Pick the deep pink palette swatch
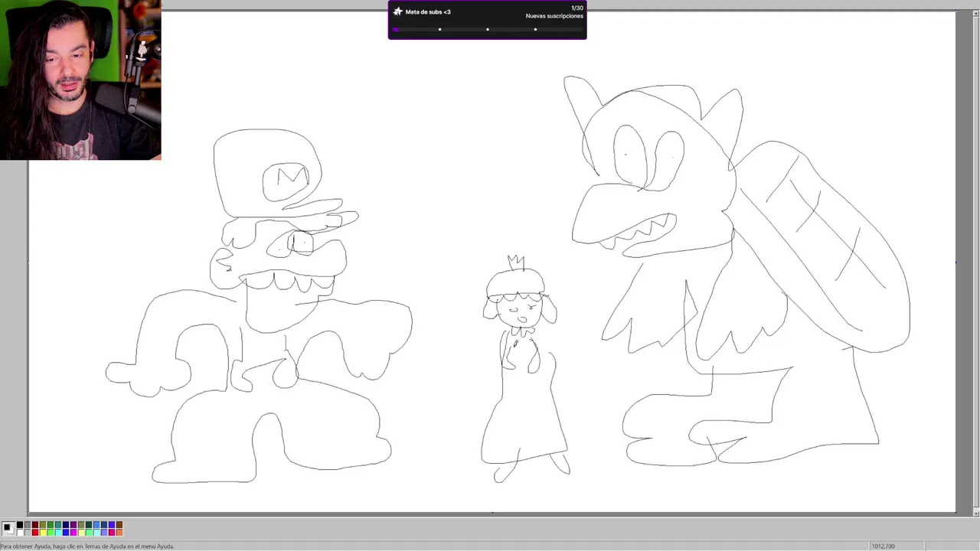The image size is (980, 551). pyautogui.click(x=112, y=533)
